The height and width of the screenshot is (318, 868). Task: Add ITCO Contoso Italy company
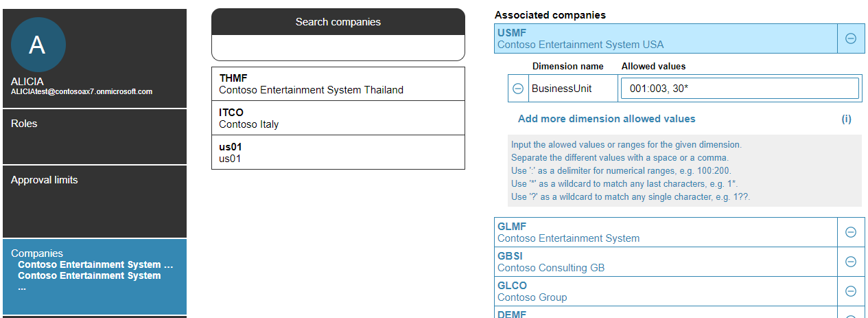point(338,118)
